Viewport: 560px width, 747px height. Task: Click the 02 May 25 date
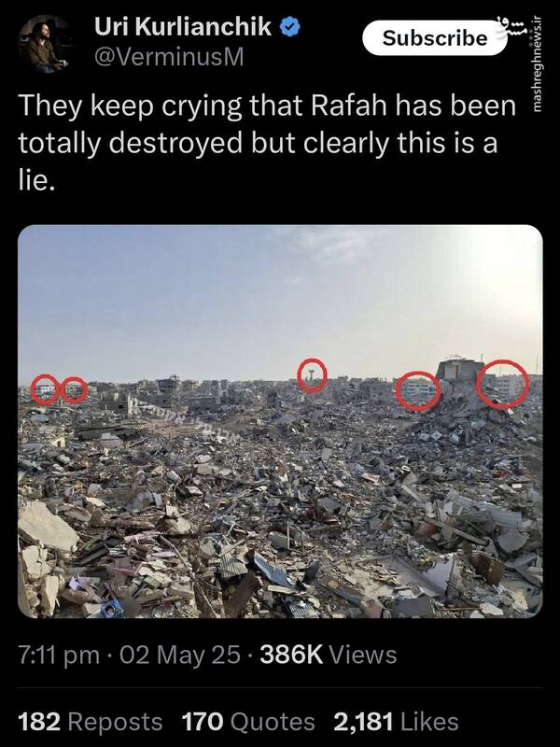coord(180,655)
